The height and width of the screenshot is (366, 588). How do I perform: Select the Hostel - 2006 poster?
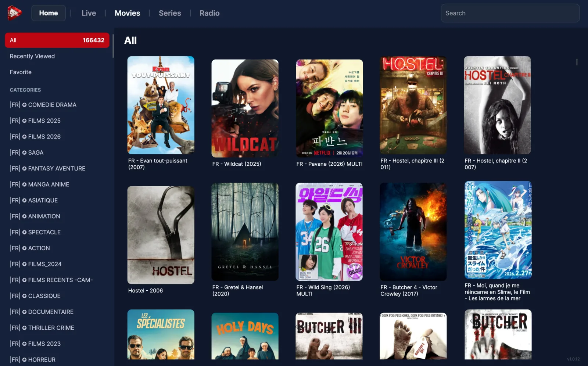pyautogui.click(x=161, y=235)
